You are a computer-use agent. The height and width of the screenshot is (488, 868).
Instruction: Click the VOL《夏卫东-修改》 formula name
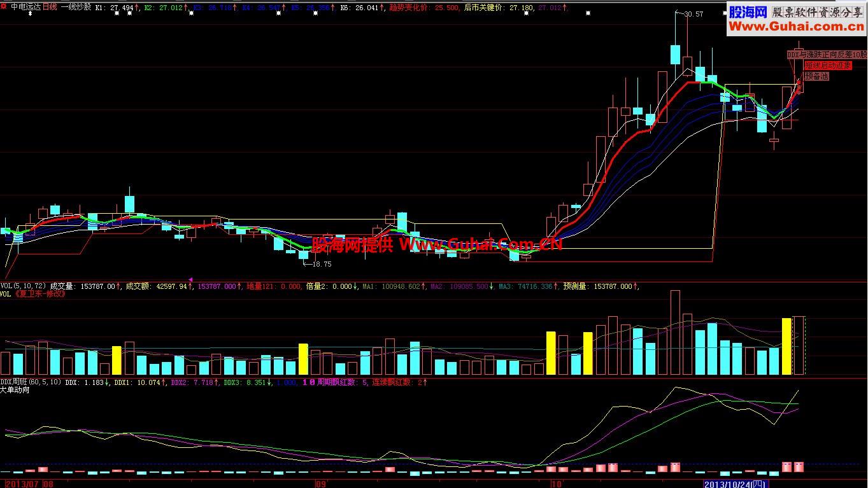[33, 295]
